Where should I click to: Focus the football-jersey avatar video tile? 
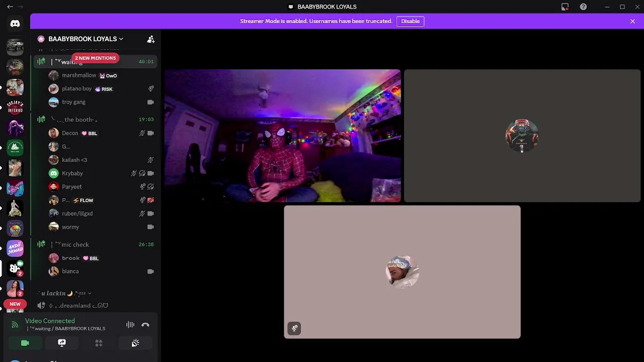pyautogui.click(x=522, y=136)
